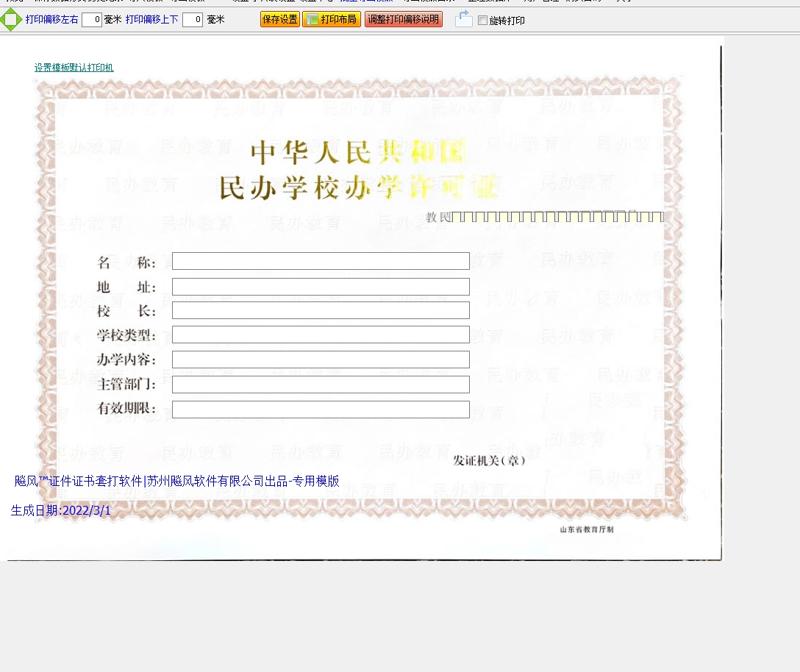Select the 学校类型 input box
The width and height of the screenshot is (800, 672).
321,335
